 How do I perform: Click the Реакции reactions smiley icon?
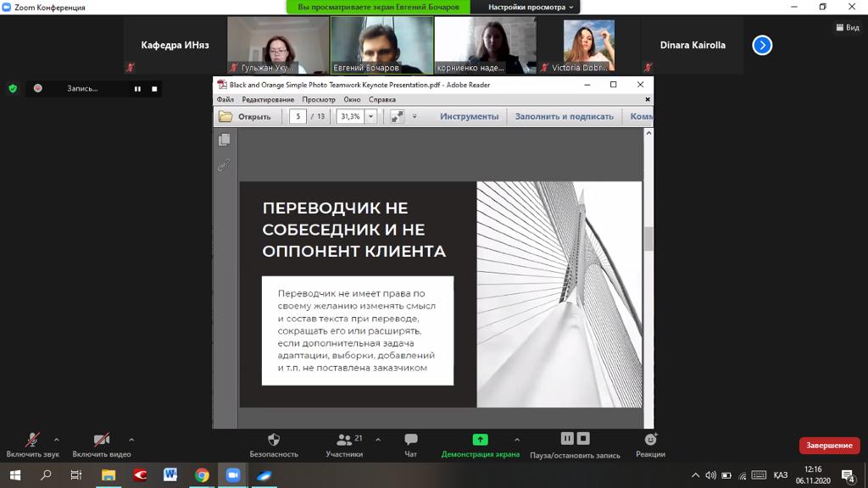tap(650, 440)
